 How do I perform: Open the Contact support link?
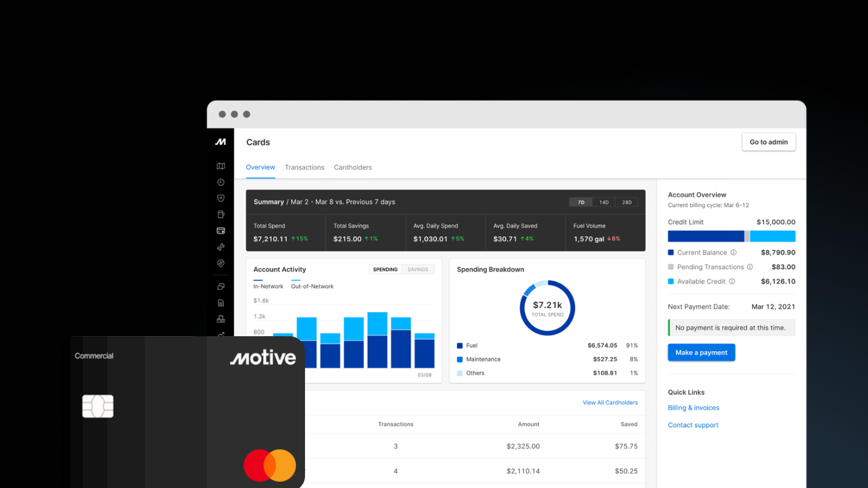[x=693, y=425]
